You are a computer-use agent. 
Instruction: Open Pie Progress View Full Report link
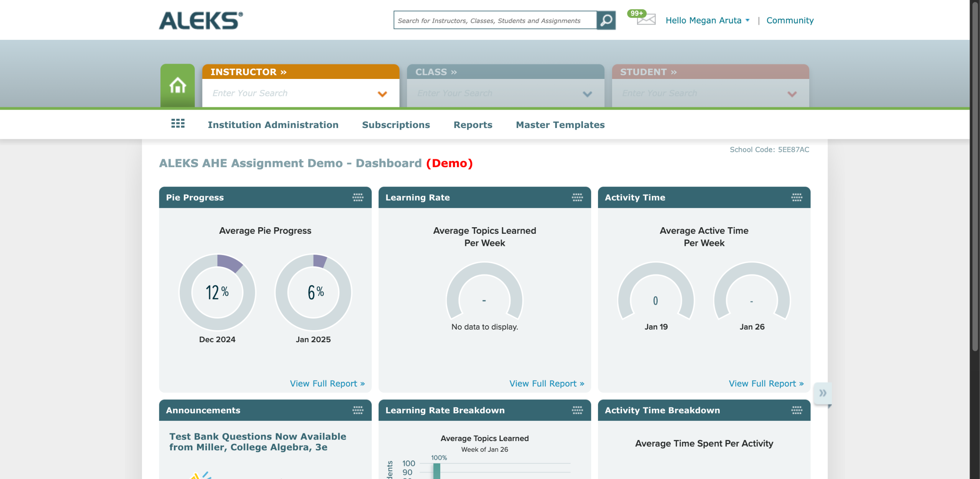[327, 383]
